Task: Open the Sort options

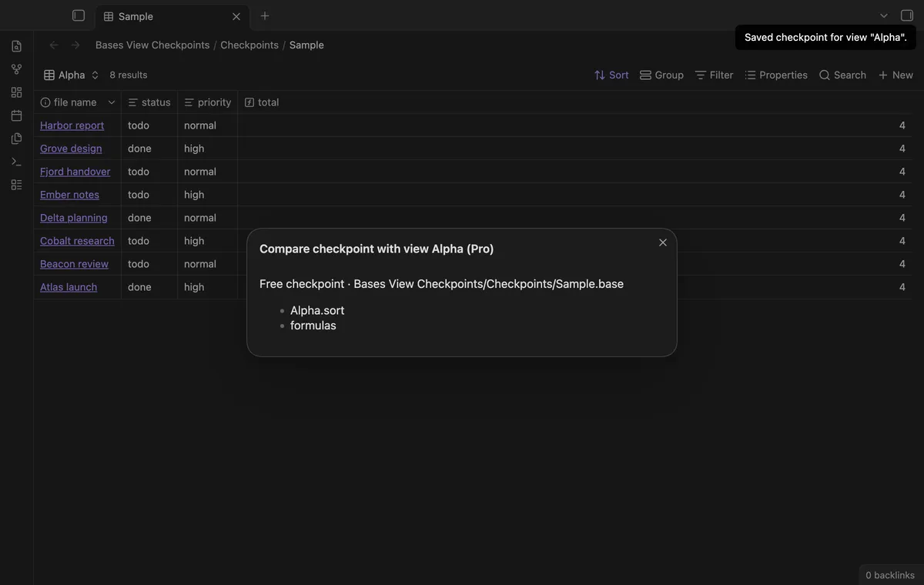Action: point(611,75)
